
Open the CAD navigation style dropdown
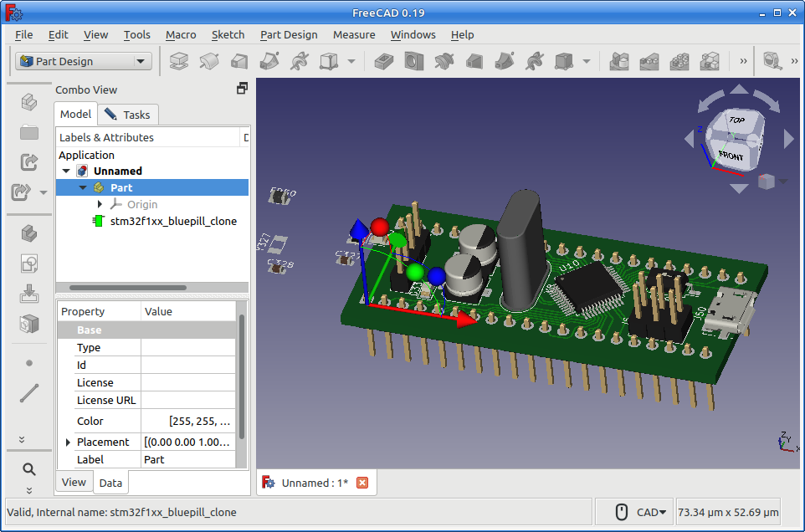pos(651,512)
